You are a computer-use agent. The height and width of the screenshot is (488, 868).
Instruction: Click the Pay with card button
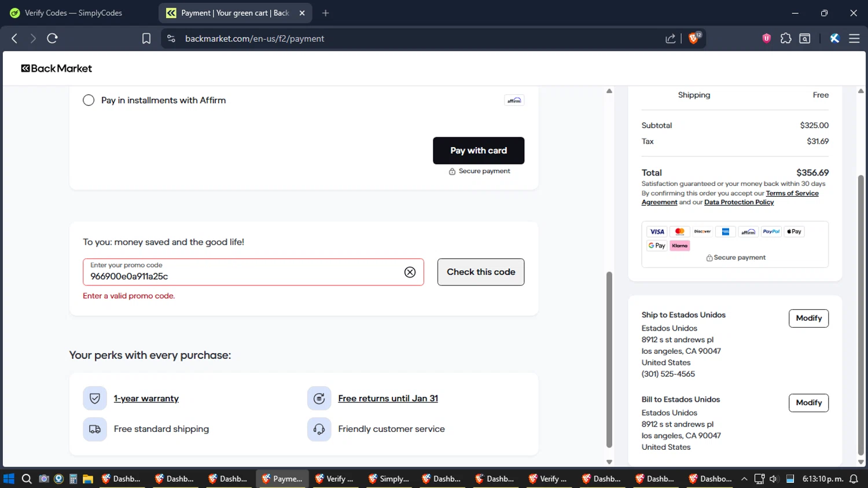click(479, 151)
